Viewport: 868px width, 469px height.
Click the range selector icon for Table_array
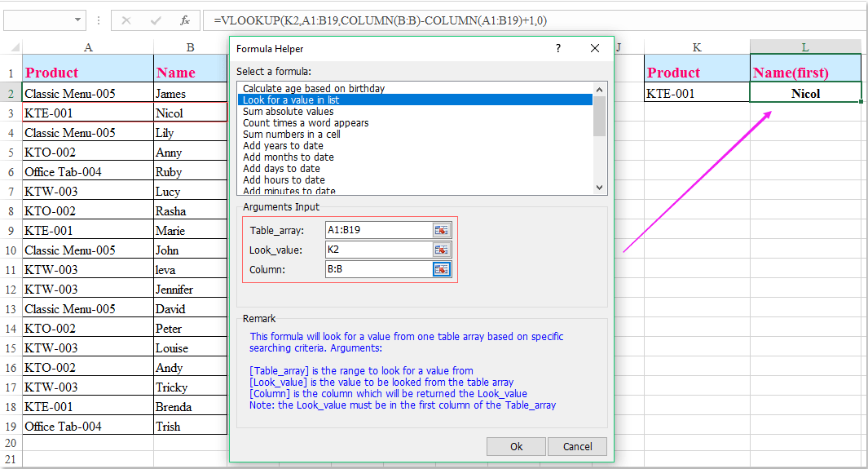tap(441, 230)
